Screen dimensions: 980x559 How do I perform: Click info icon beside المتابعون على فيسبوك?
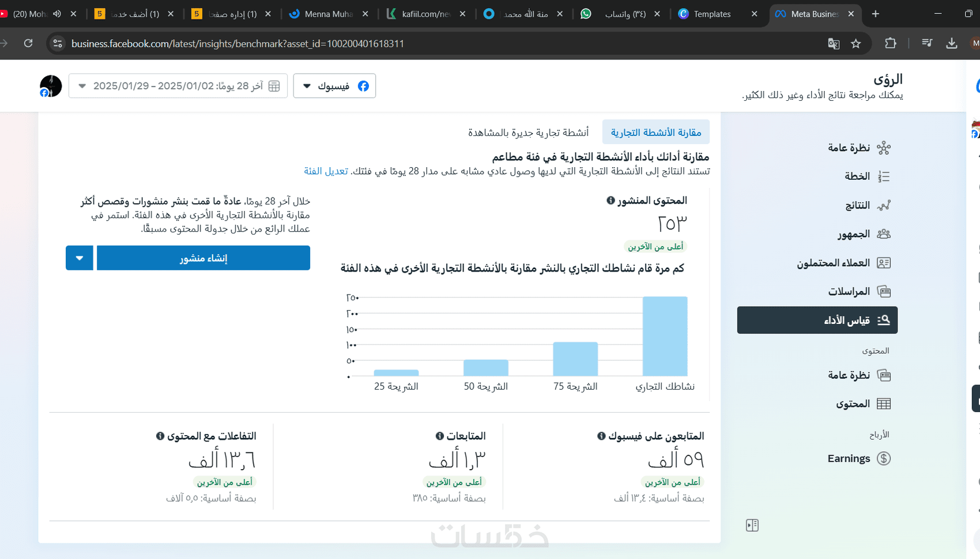point(601,436)
